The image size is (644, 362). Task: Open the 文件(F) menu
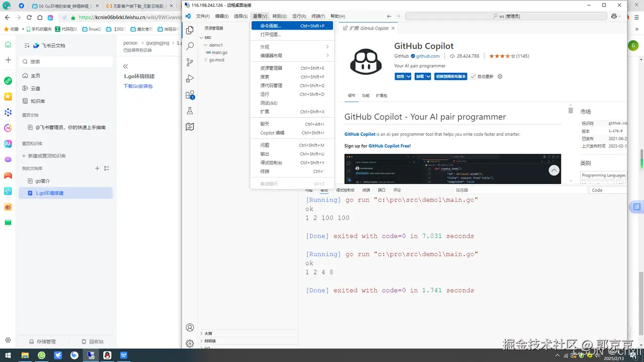203,16
